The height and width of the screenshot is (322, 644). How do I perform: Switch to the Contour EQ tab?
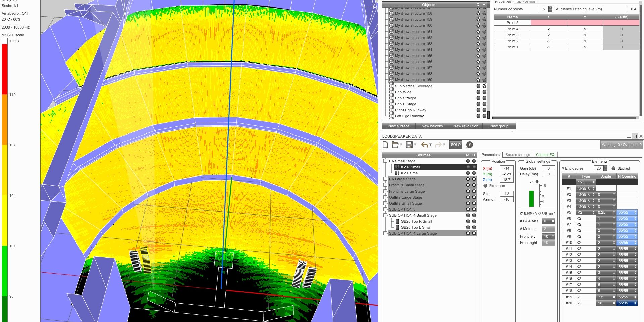(545, 155)
